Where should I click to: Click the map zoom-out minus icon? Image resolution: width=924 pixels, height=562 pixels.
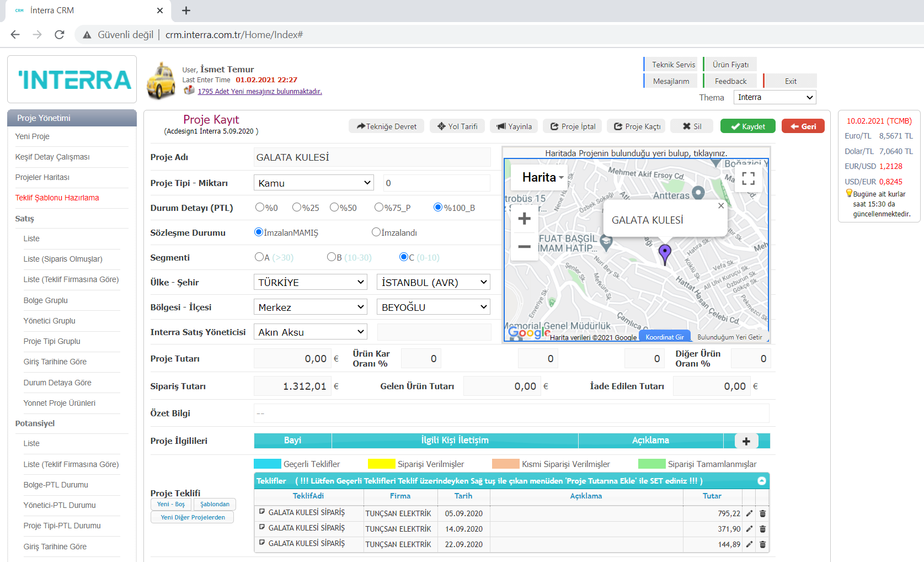point(524,247)
